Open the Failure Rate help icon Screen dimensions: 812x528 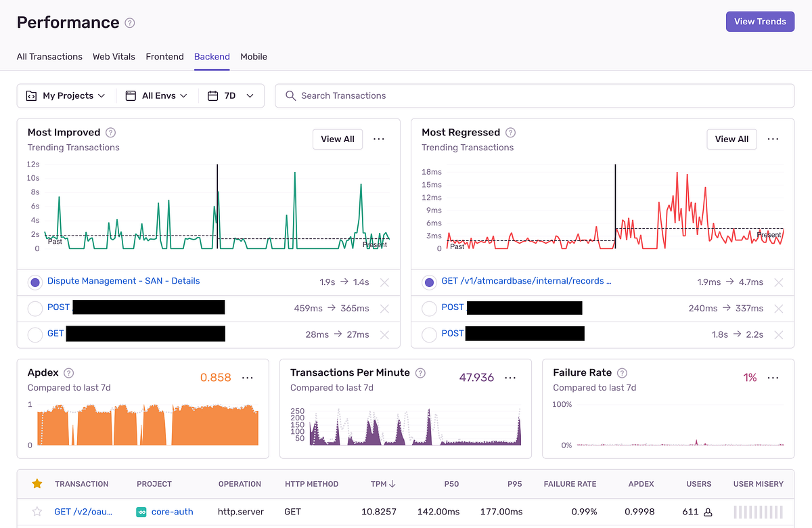(x=622, y=372)
